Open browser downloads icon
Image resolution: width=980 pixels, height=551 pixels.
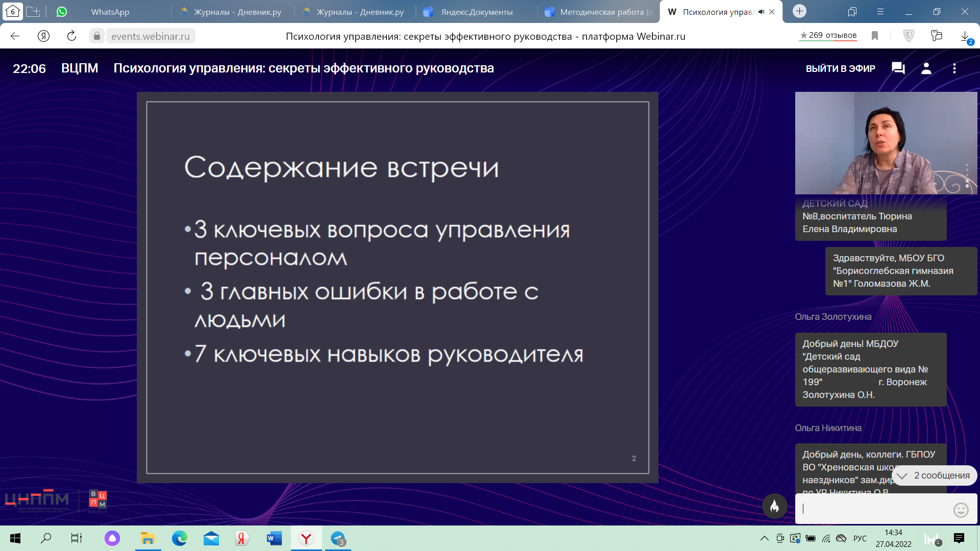[x=965, y=36]
